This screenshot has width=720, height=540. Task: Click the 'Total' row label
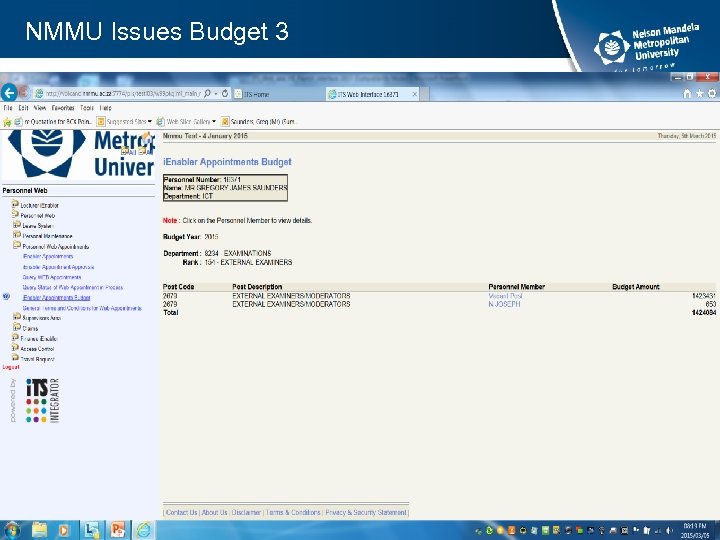pyautogui.click(x=171, y=312)
